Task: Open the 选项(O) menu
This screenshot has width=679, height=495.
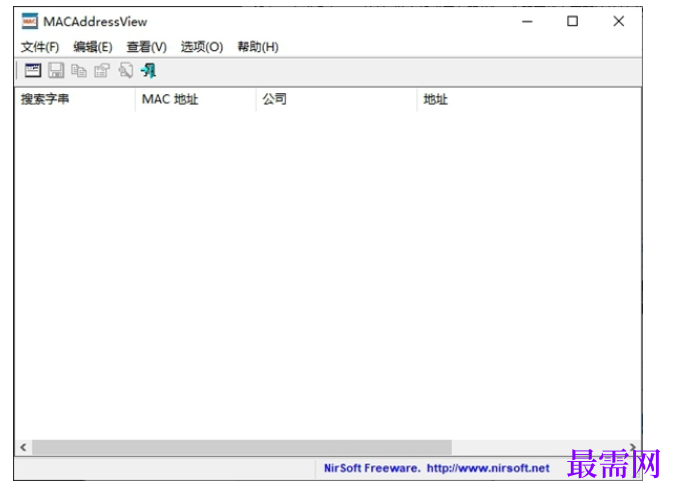Action: click(202, 47)
